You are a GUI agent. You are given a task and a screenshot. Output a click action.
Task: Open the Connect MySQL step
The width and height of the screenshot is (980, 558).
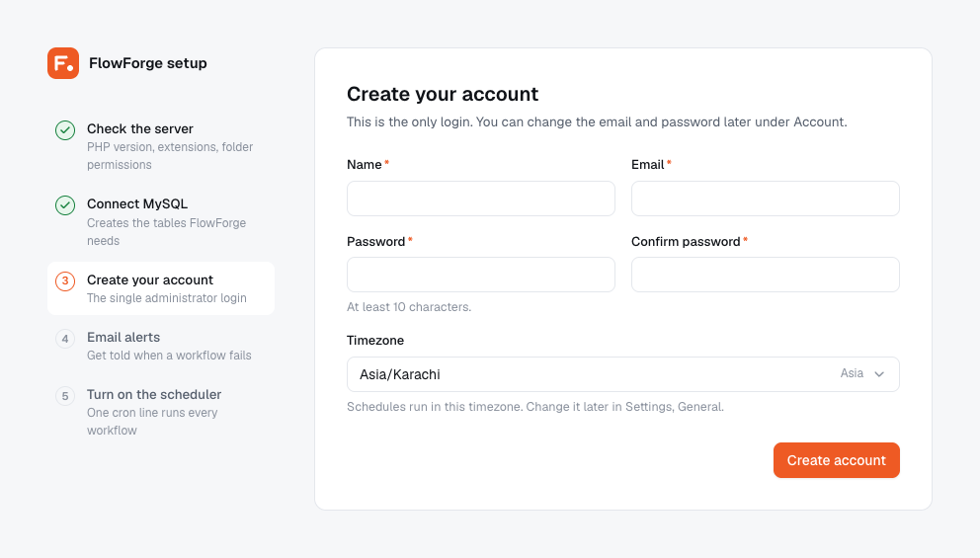click(161, 222)
